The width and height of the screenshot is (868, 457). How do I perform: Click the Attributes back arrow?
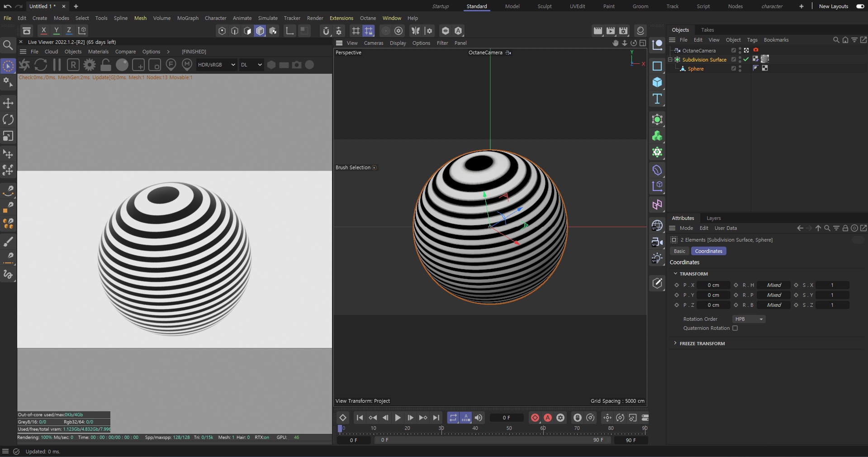(800, 228)
